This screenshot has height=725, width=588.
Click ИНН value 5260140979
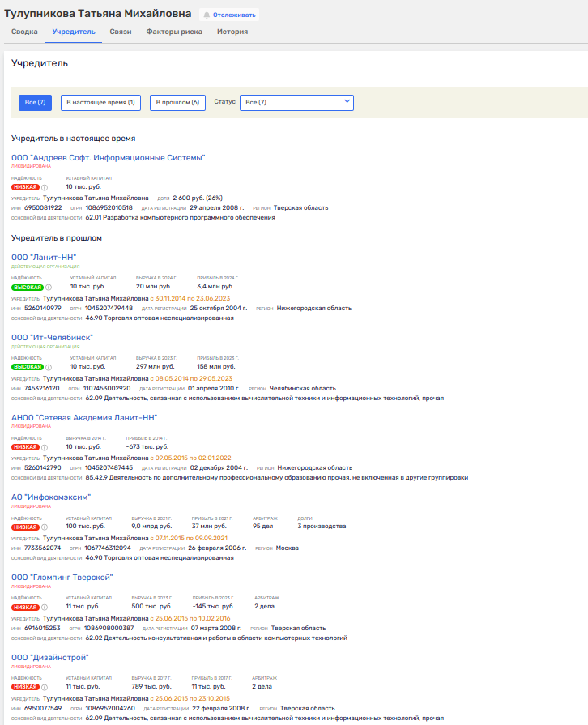click(x=43, y=309)
